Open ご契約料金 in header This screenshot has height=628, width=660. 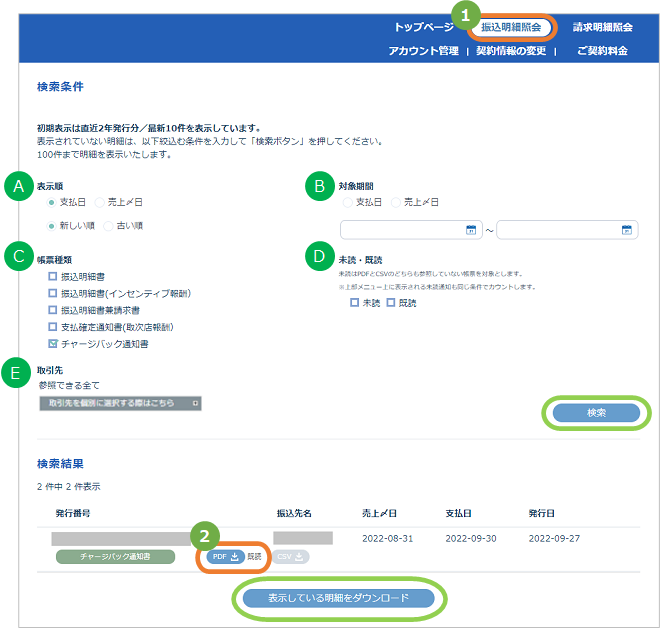point(602,51)
